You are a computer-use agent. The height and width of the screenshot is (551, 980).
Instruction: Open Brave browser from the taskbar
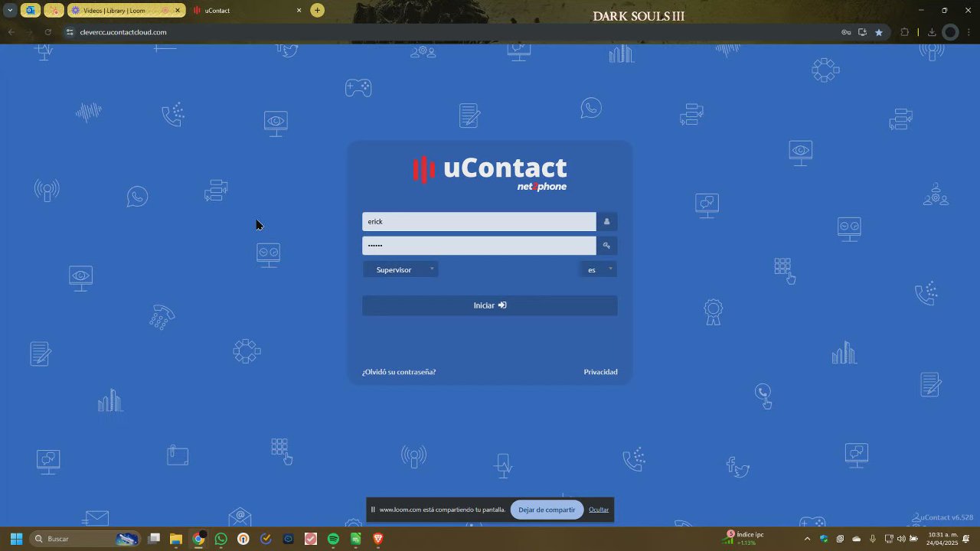pos(378,539)
